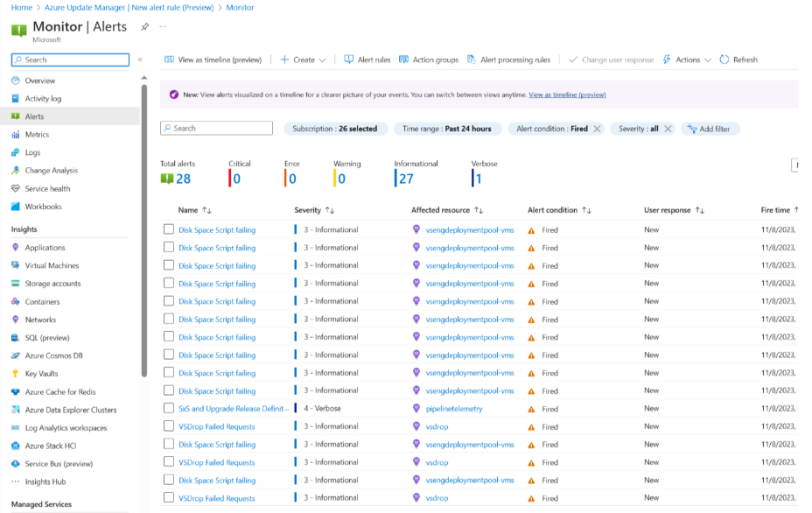Expand the Actions dropdown
Screen dimensions: 812x513
[689, 60]
